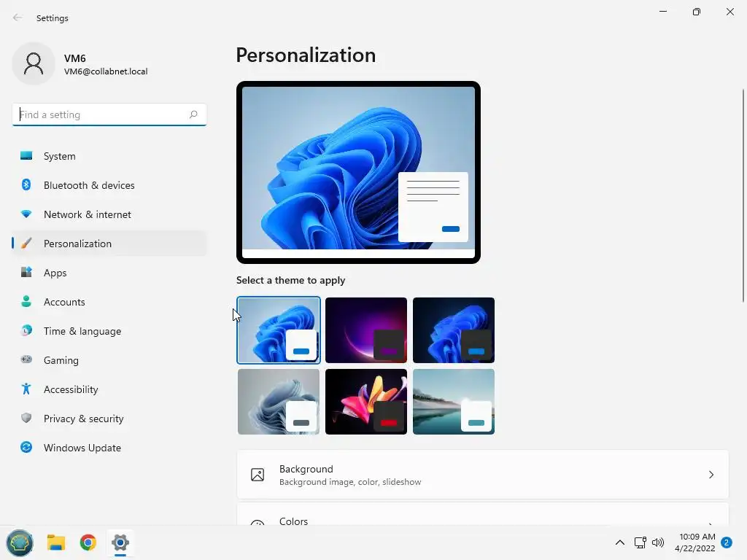Apply the Windows dark bloom theme
747x560 pixels.
click(x=454, y=330)
